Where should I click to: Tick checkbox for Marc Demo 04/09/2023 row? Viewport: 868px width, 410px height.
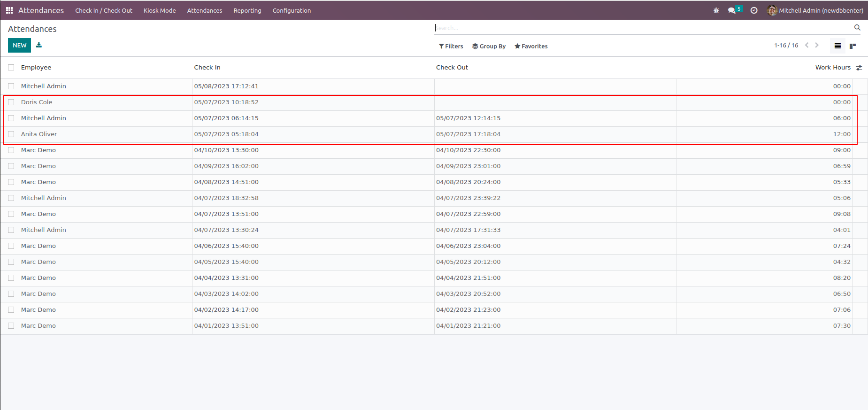pos(11,166)
